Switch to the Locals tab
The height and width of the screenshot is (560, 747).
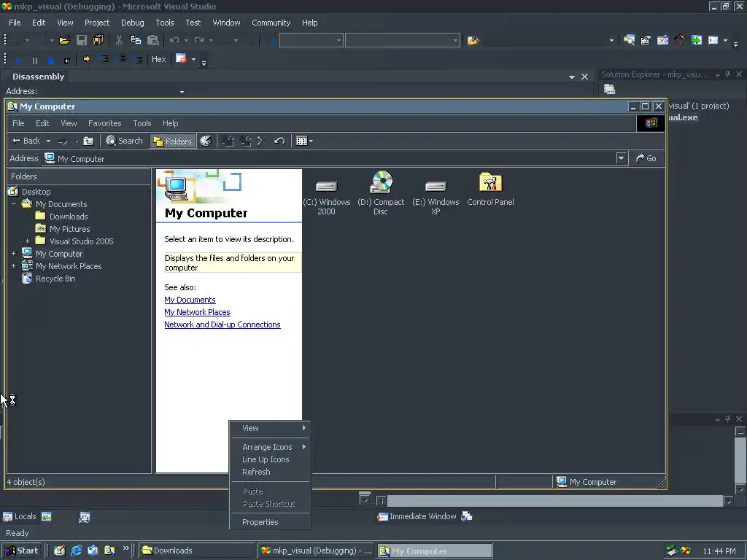point(20,516)
